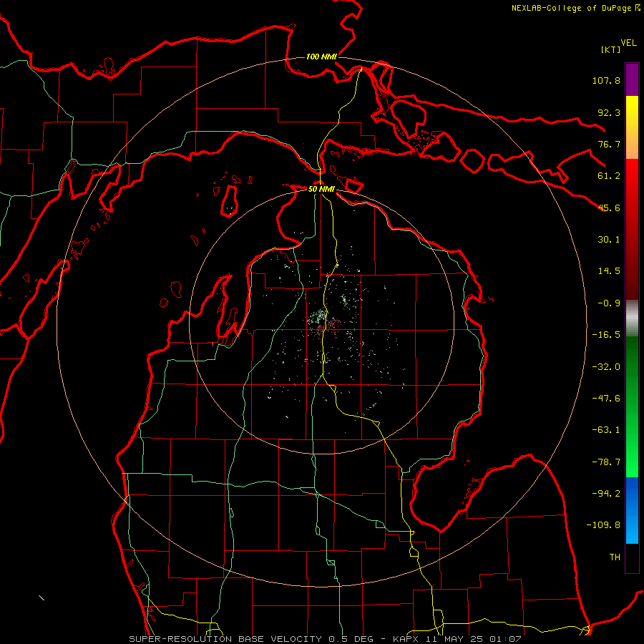
Task: Click the 30.1 velocity scale value
Action: click(x=609, y=240)
